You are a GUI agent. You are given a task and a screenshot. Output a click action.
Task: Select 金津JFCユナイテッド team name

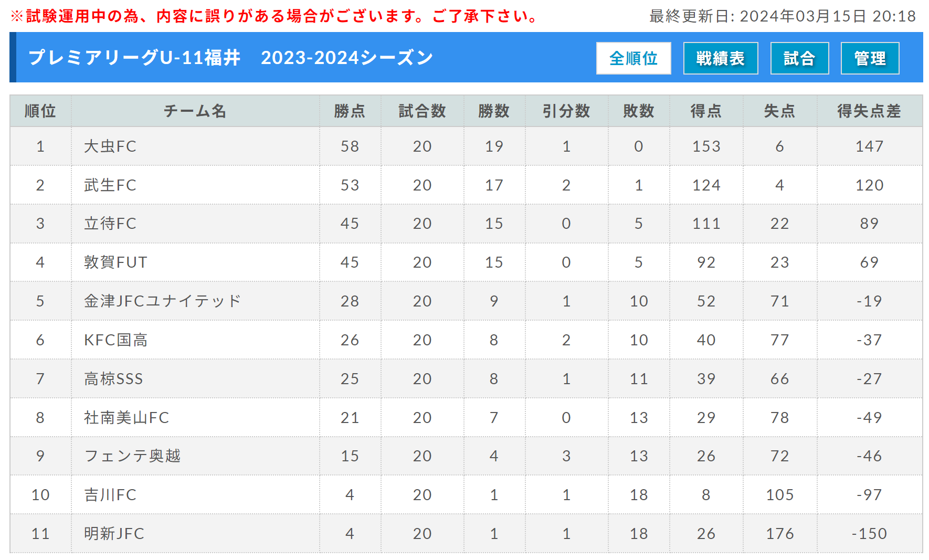162,301
